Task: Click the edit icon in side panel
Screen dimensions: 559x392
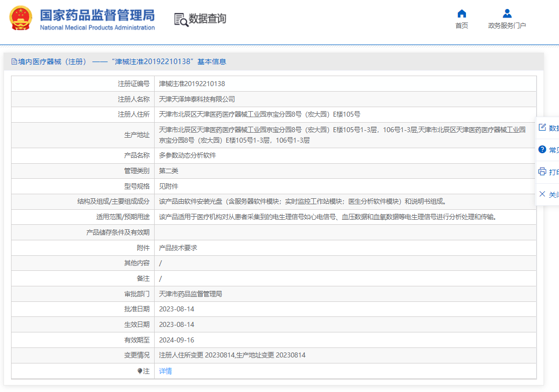Action: pos(542,127)
